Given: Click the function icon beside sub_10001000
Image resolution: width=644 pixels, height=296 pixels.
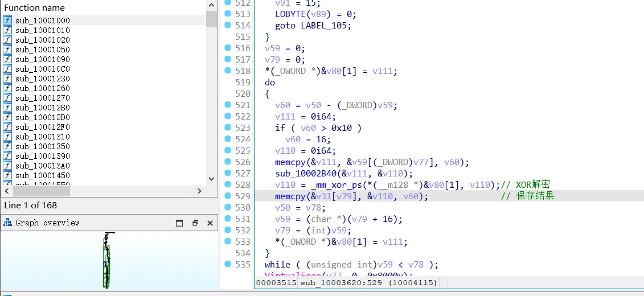Looking at the screenshot, I should [7, 20].
